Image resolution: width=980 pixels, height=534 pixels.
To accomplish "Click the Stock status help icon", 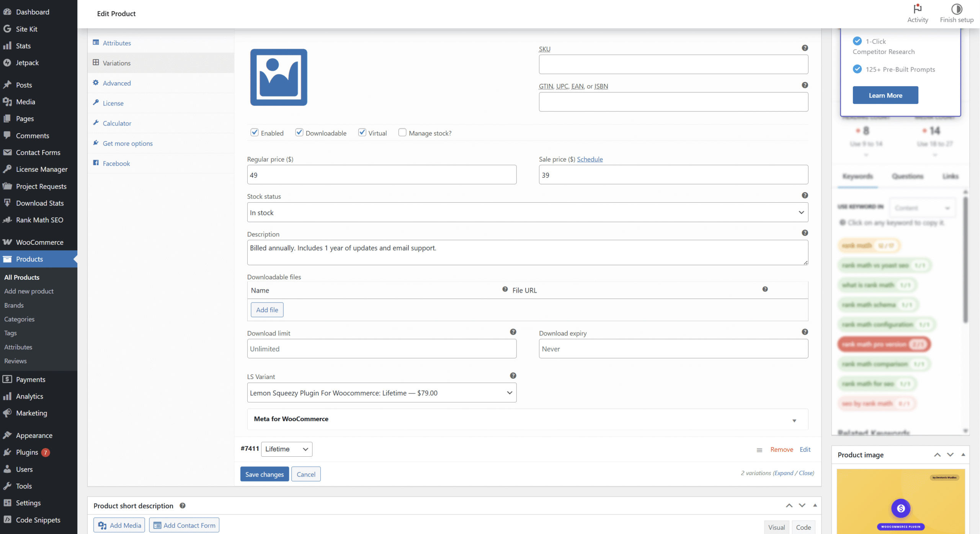I will (805, 195).
